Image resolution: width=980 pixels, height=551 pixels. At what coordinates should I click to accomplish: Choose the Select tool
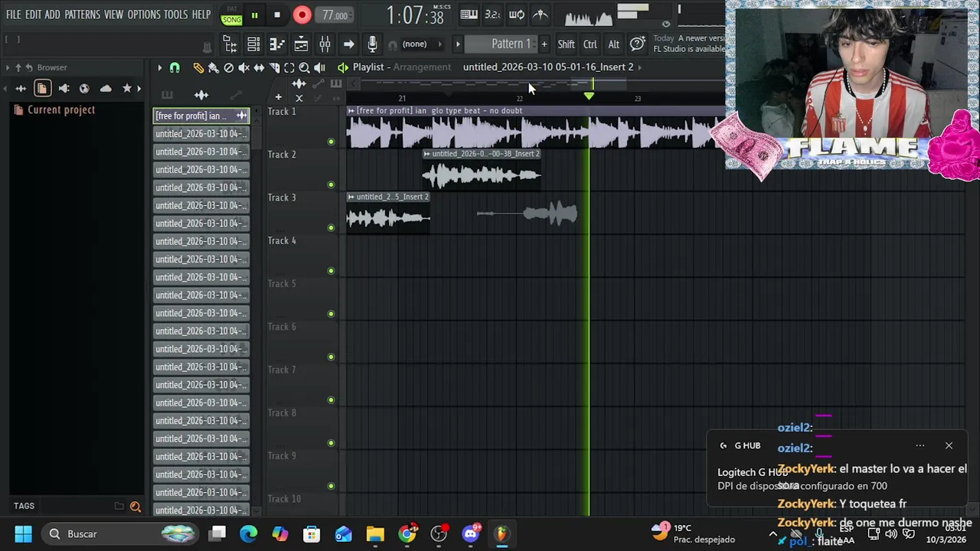coord(289,67)
